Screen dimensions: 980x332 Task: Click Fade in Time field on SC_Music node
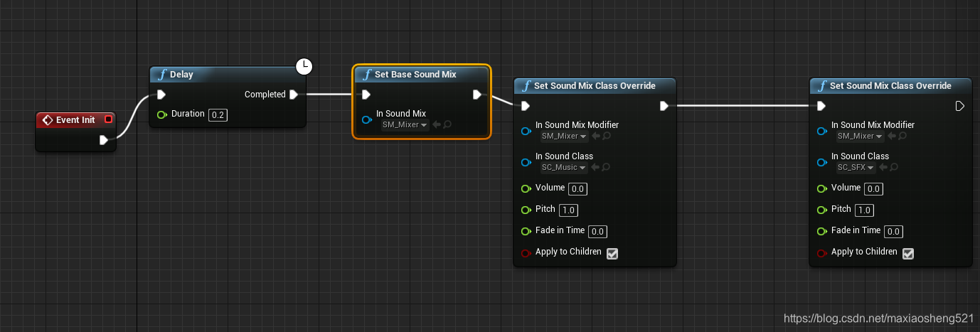[x=598, y=232]
